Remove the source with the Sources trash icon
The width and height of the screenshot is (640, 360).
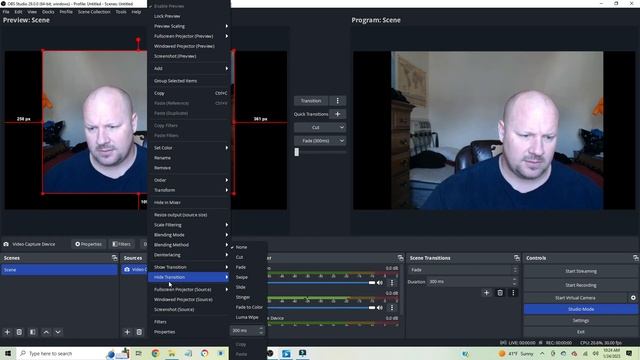pos(139,332)
